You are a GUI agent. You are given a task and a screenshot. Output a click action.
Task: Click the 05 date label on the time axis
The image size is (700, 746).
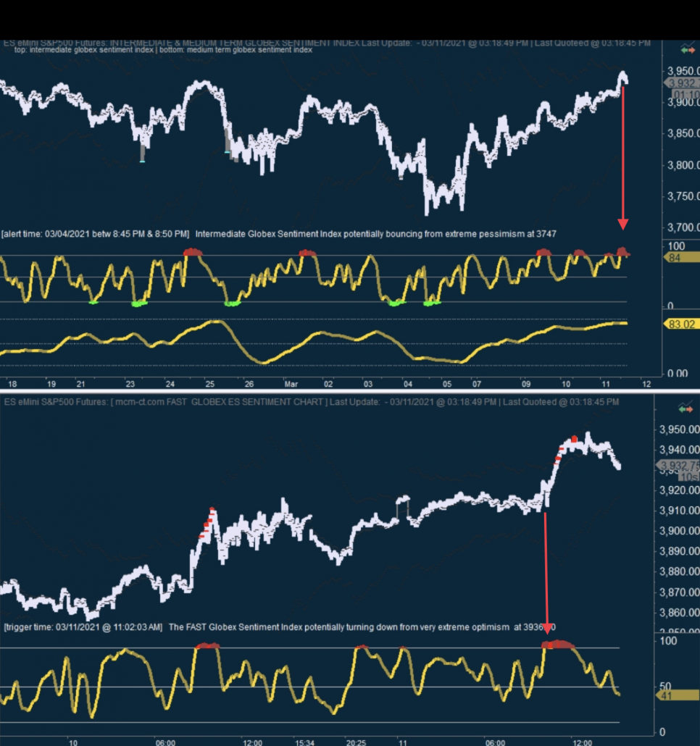pyautogui.click(x=446, y=384)
